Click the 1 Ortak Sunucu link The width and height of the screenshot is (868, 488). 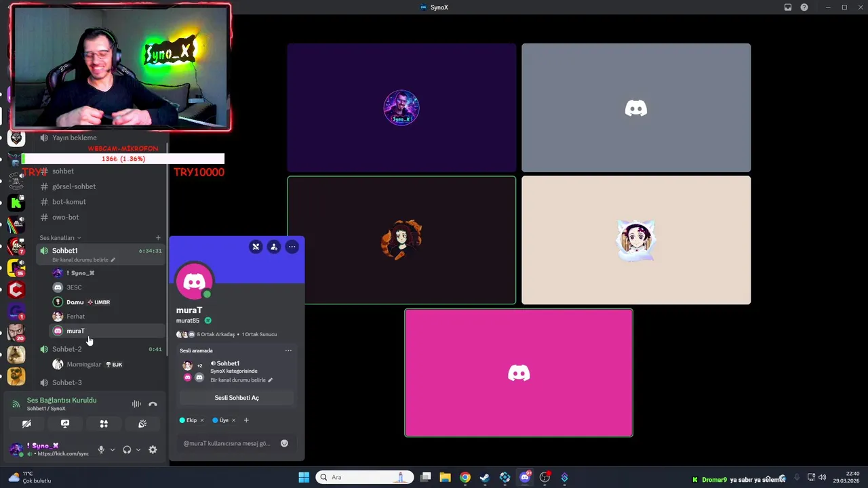259,334
